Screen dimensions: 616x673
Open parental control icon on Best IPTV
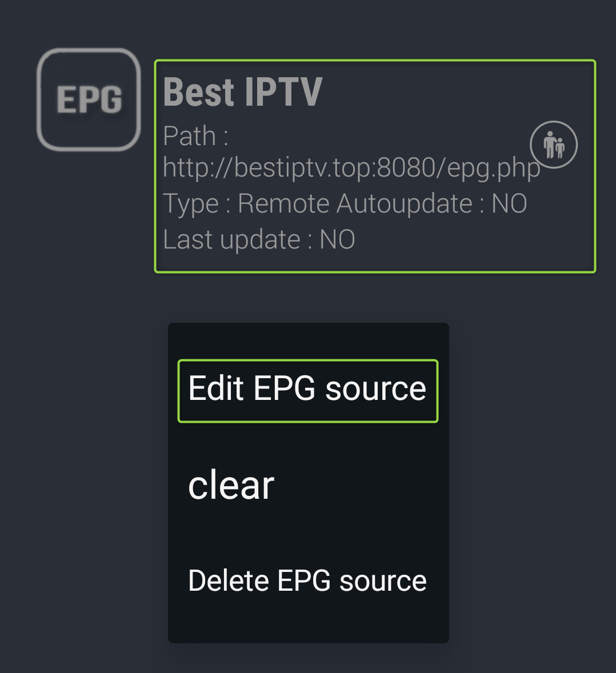pos(553,145)
